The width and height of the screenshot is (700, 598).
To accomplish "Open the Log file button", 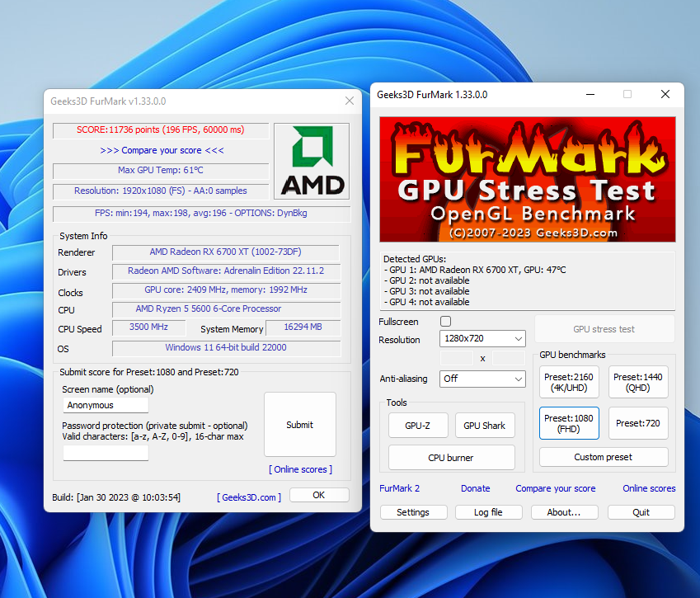I will (488, 512).
